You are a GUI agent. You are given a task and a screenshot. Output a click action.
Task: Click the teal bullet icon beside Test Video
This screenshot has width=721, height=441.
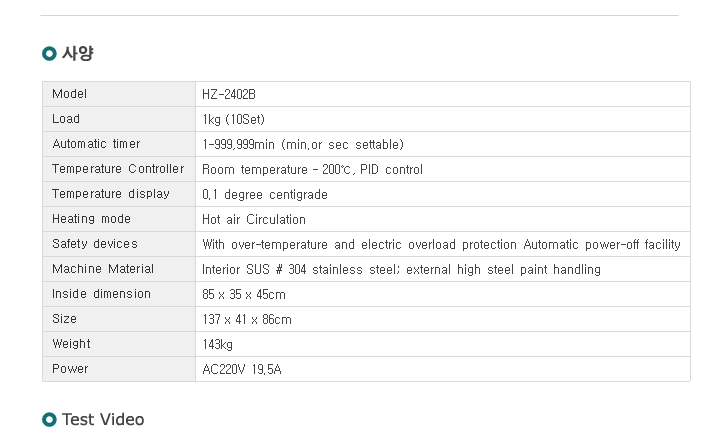point(49,419)
